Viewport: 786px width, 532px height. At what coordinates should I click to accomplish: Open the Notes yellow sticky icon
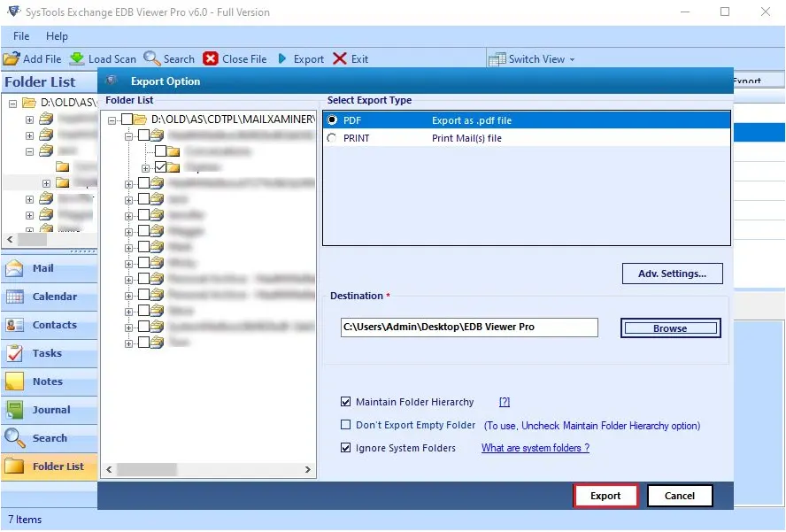pyautogui.click(x=14, y=382)
